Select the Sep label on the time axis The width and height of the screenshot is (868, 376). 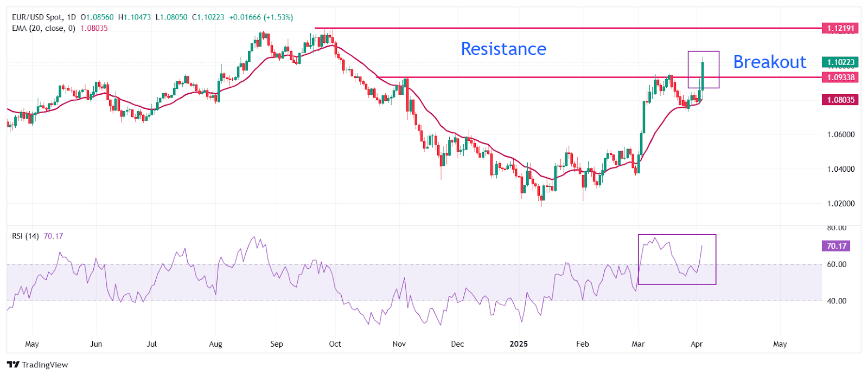277,344
